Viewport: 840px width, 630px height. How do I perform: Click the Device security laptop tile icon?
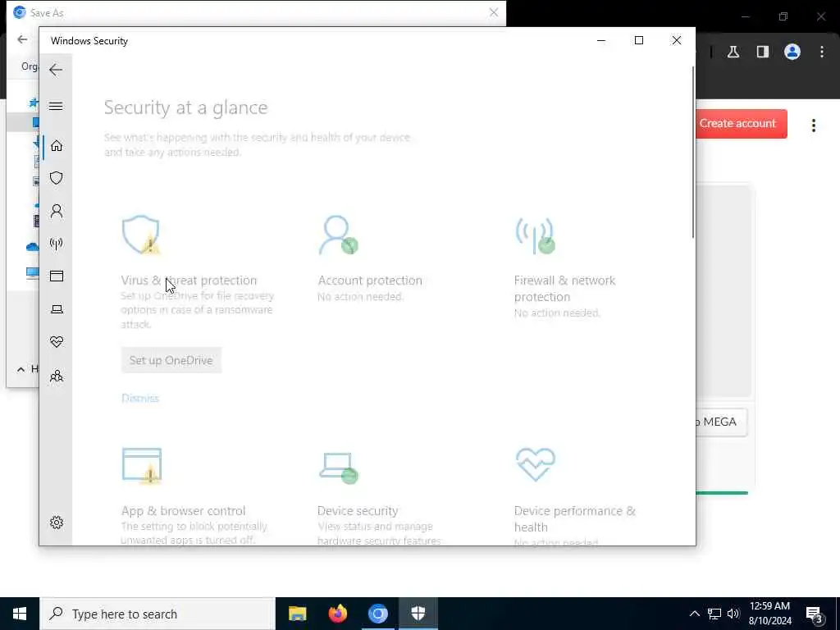(x=339, y=468)
